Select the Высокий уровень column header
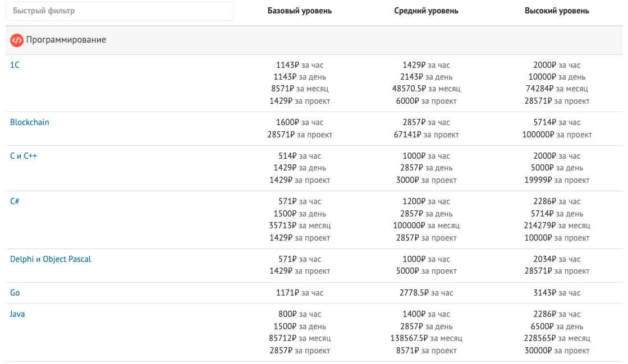The width and height of the screenshot is (628, 364). (557, 11)
